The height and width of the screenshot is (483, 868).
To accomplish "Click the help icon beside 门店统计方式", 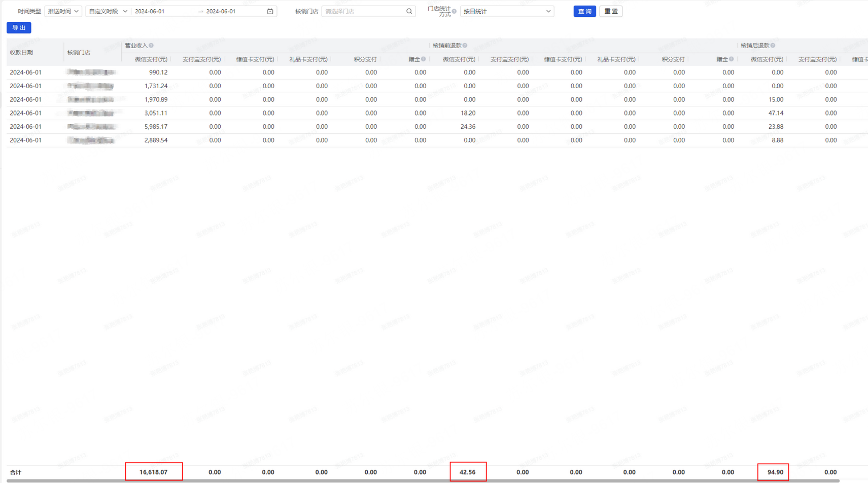I will (x=454, y=11).
